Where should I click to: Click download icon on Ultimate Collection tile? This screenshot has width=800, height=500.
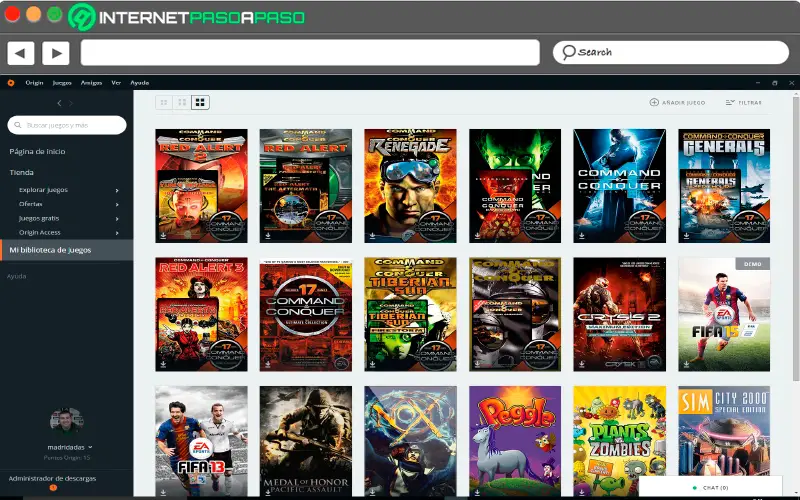[268, 364]
